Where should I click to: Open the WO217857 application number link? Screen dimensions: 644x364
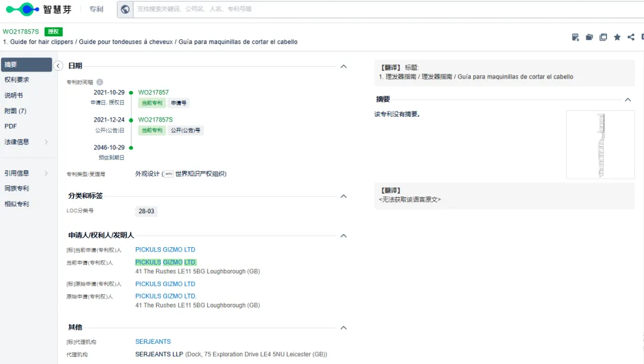153,93
